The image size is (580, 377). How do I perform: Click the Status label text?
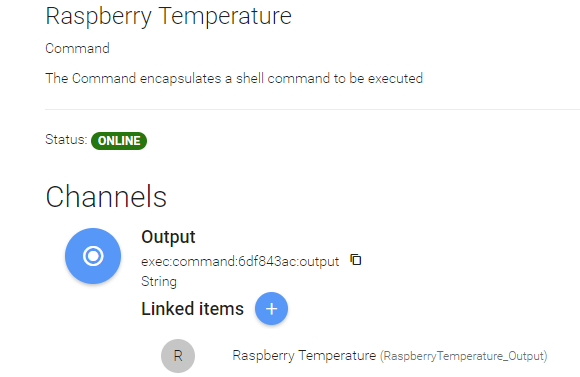coord(66,139)
